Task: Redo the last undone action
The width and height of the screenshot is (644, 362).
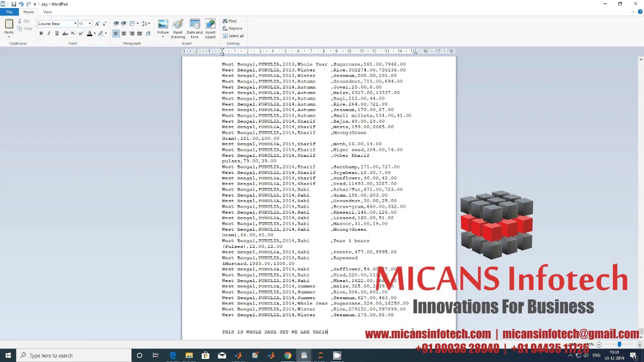Action: tap(28, 4)
